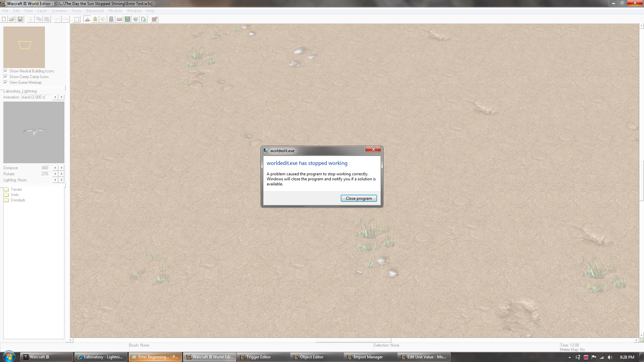The width and height of the screenshot is (644, 362).
Task: Click next Animation arrow
Action: click(x=61, y=97)
